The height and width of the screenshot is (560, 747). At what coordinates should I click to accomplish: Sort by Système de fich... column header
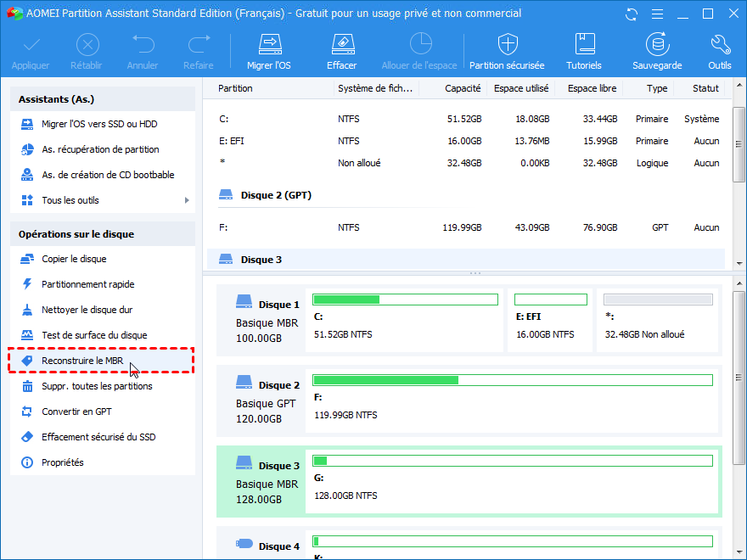tap(375, 88)
